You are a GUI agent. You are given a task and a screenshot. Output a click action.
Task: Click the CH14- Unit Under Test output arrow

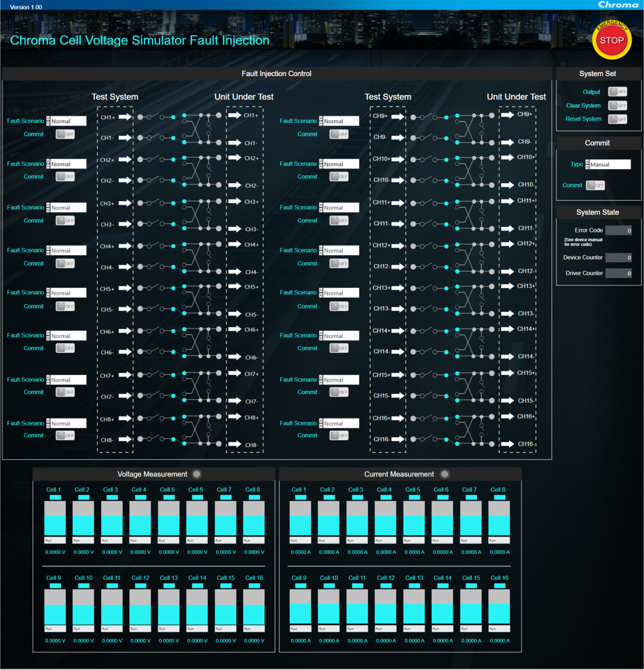pos(508,356)
